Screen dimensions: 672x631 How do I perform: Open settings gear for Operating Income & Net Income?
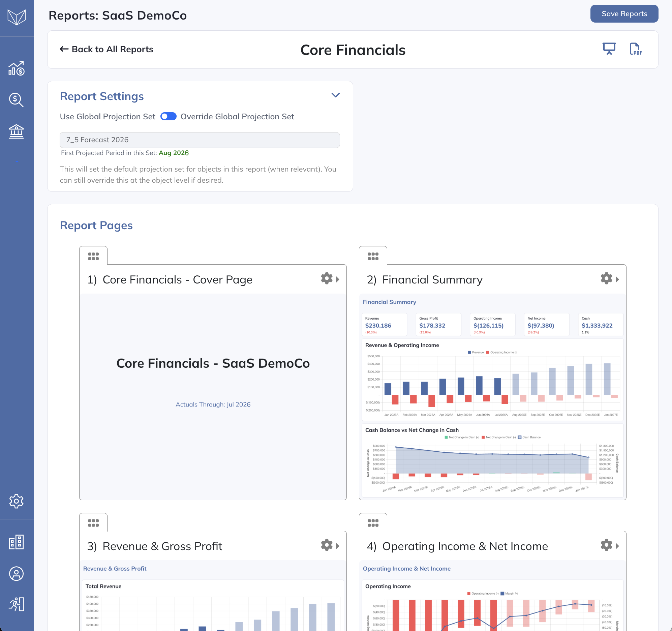pos(606,545)
